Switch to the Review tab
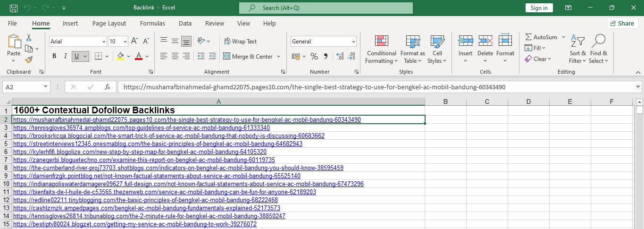 [215, 23]
